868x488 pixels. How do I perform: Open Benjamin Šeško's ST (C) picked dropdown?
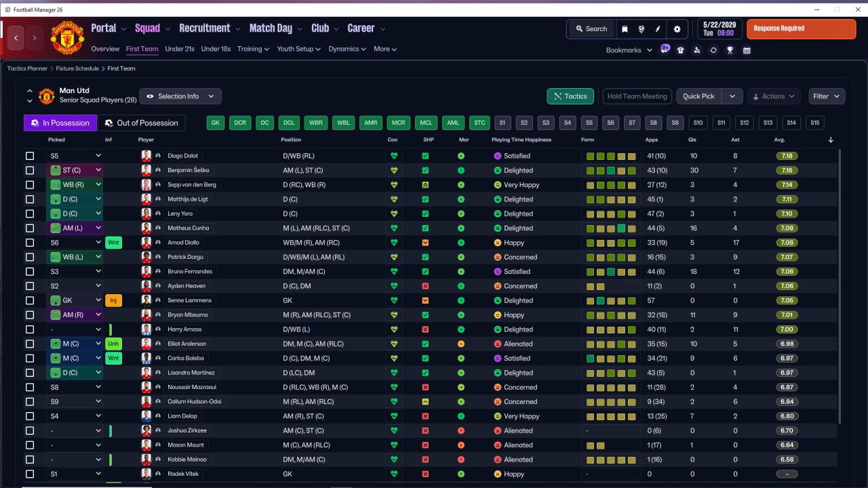[x=75, y=170]
